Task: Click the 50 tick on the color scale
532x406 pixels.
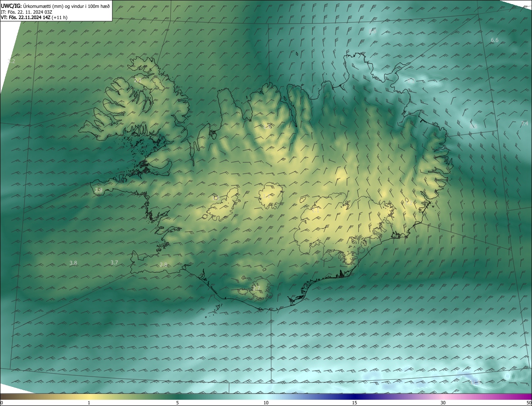Action: pyautogui.click(x=529, y=403)
